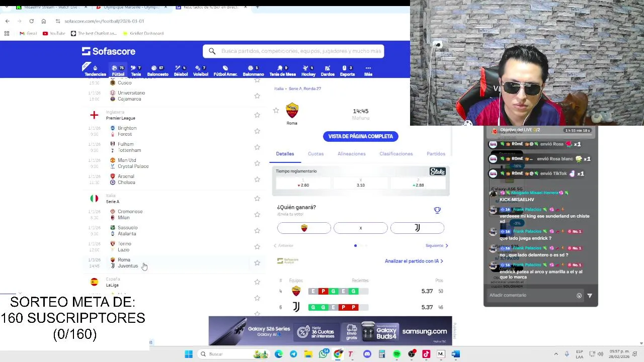
Task: Open Discord from the taskbar
Action: [367, 354]
